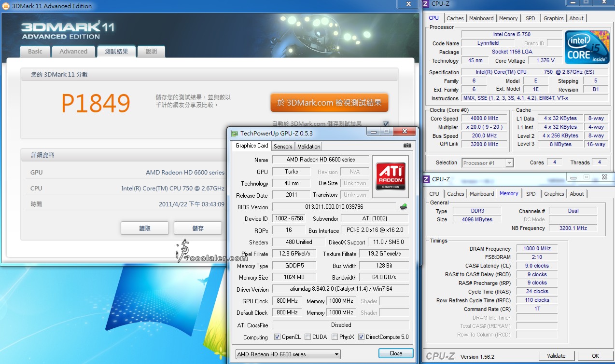Click the Core Speed 4000.0 MHz value

click(x=485, y=119)
